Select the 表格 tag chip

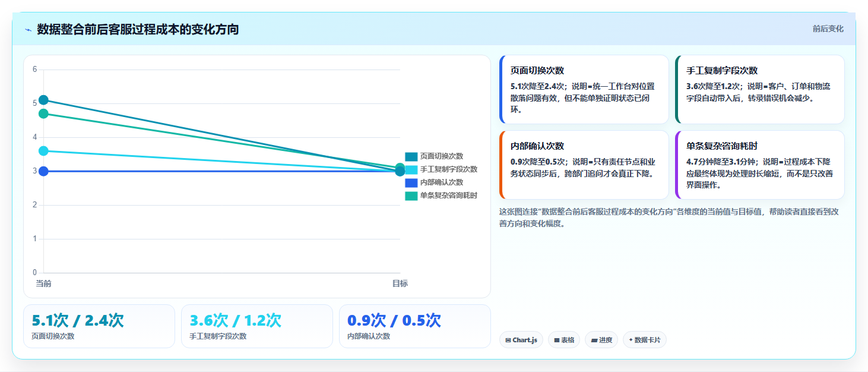click(564, 340)
